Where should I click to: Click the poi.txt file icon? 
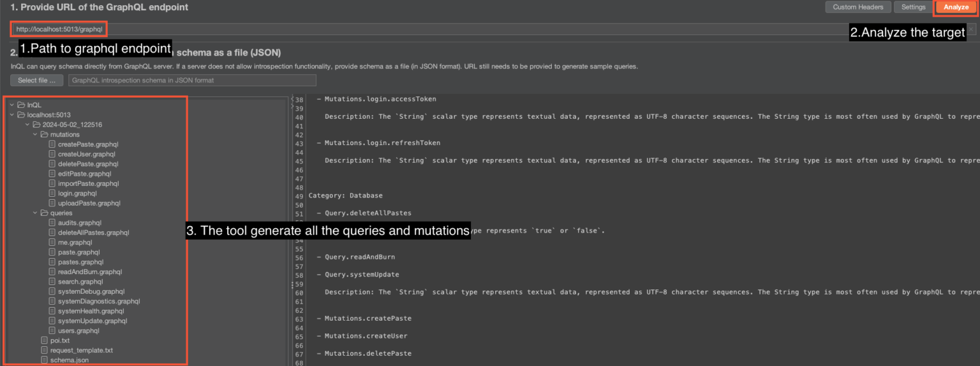pyautogui.click(x=45, y=340)
